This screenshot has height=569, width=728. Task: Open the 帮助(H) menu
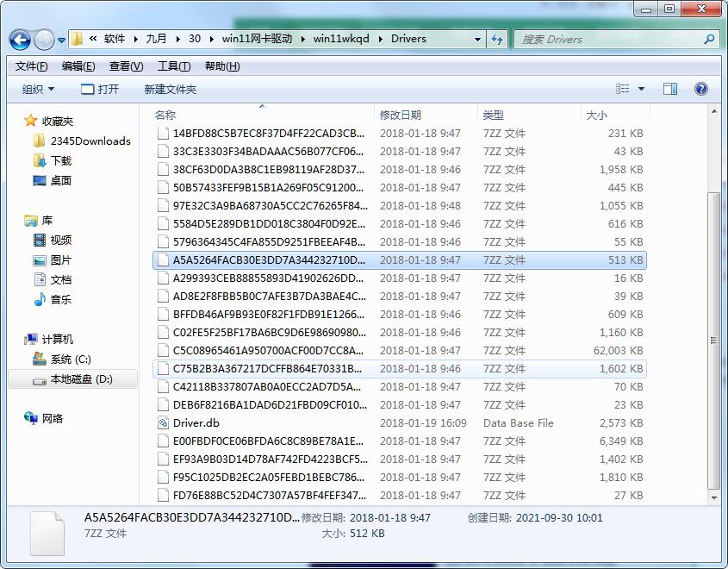click(x=222, y=66)
